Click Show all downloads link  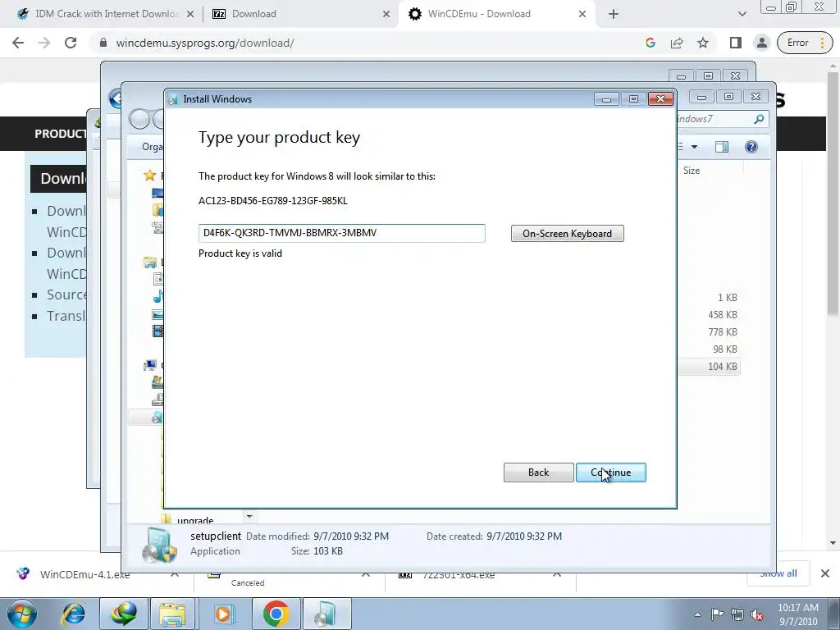click(x=778, y=573)
